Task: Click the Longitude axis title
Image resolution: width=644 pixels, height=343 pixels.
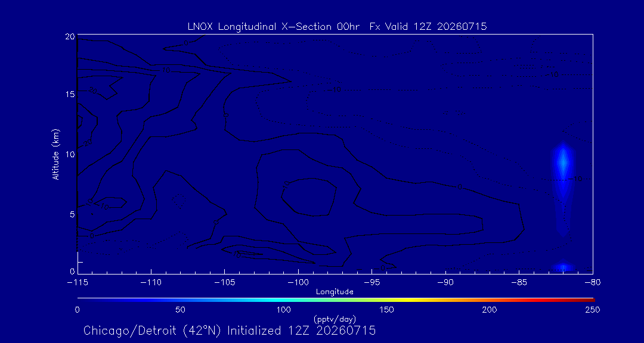Action: tap(335, 292)
